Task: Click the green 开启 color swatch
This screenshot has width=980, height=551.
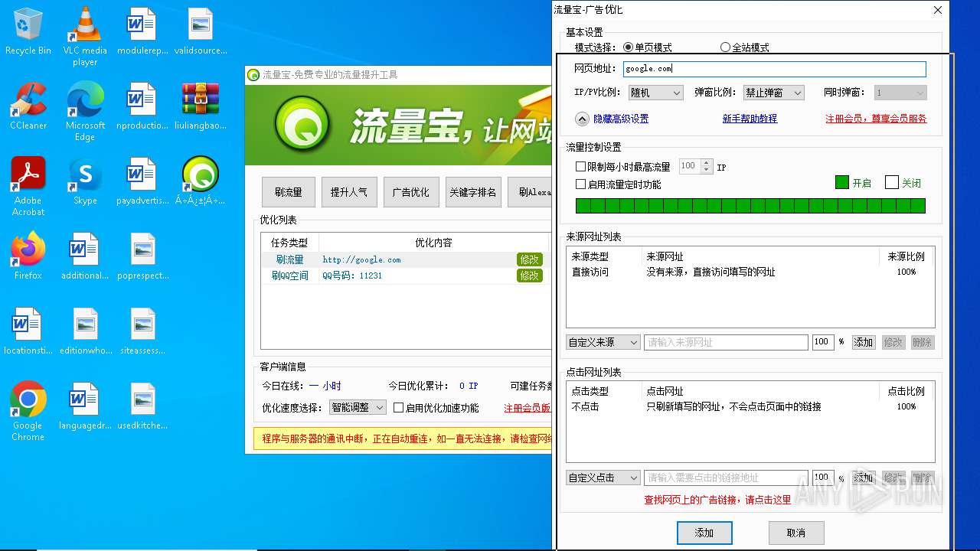Action: click(x=842, y=182)
